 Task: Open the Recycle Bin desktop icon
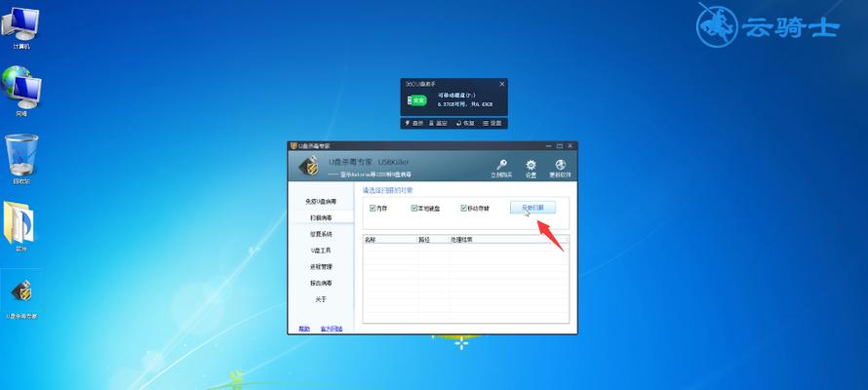point(21,159)
